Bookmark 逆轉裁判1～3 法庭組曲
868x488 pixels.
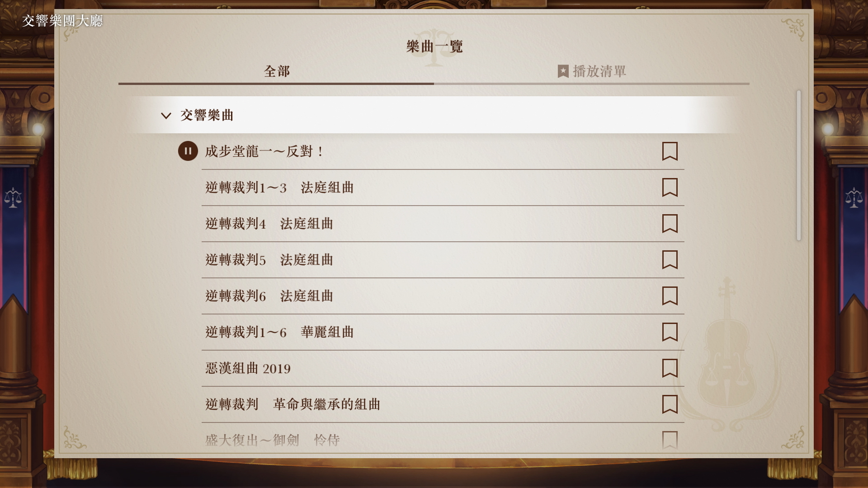pos(670,188)
